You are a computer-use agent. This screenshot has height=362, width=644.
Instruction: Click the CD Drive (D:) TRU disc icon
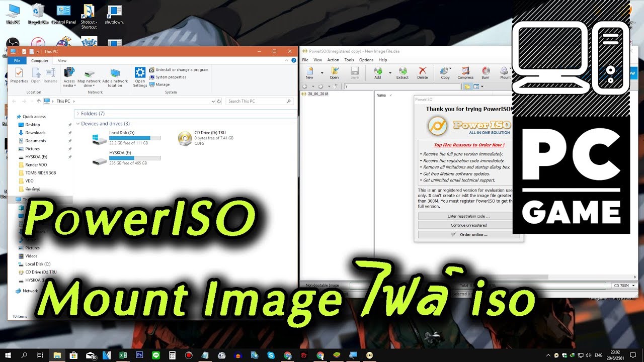[x=185, y=138]
